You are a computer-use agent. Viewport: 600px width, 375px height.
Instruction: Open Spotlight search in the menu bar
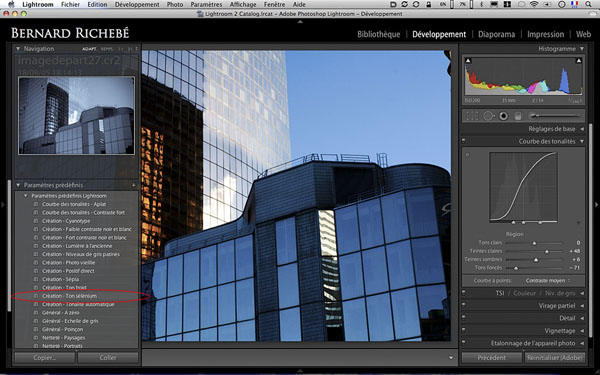[588, 5]
